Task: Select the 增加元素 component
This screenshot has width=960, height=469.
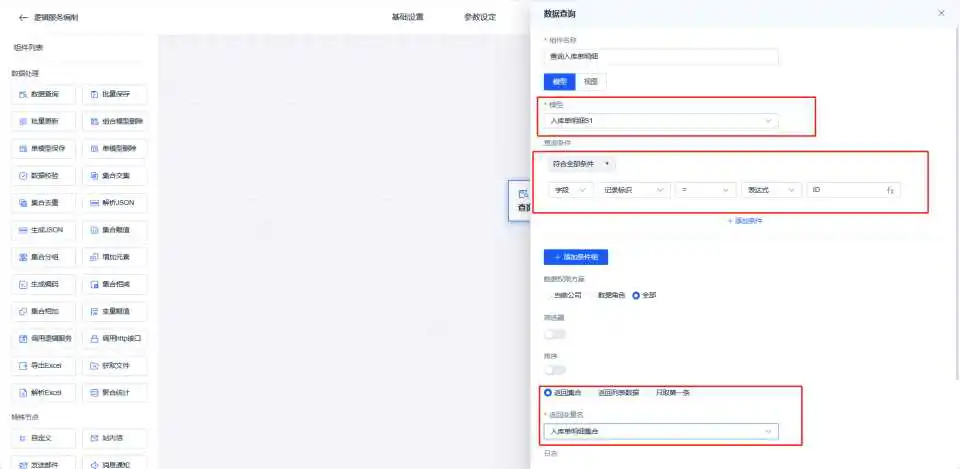Action: tap(114, 257)
